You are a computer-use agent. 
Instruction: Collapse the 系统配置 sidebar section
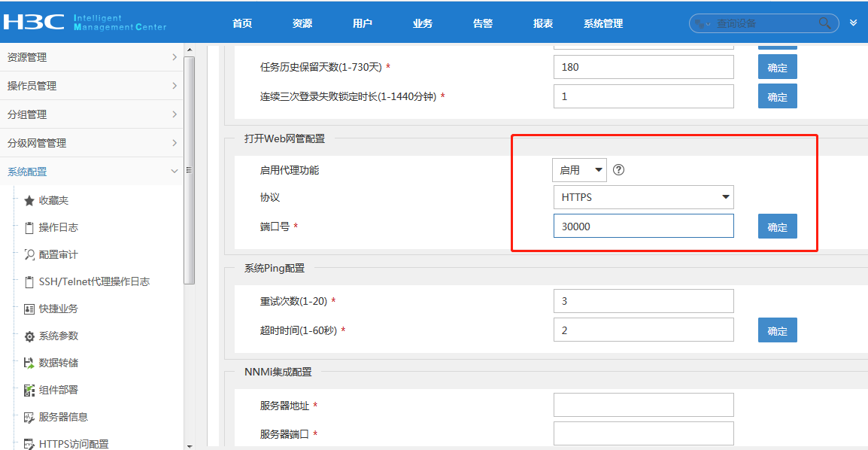click(91, 172)
